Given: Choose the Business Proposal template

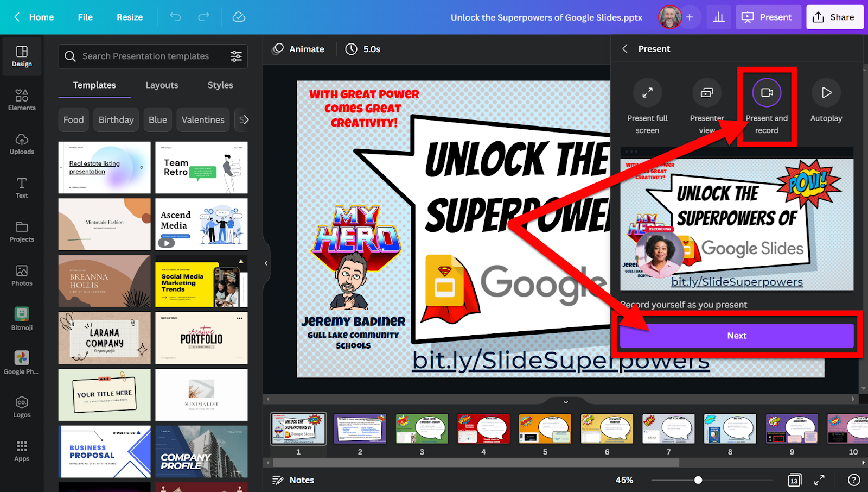Looking at the screenshot, I should (105, 452).
